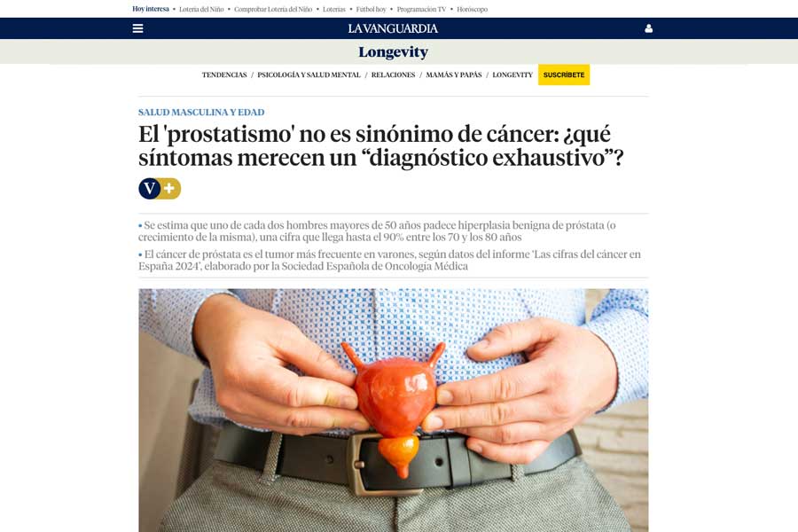Screen dimensions: 798x532
Task: Open Lotería del Niño trending link
Action: click(201, 9)
